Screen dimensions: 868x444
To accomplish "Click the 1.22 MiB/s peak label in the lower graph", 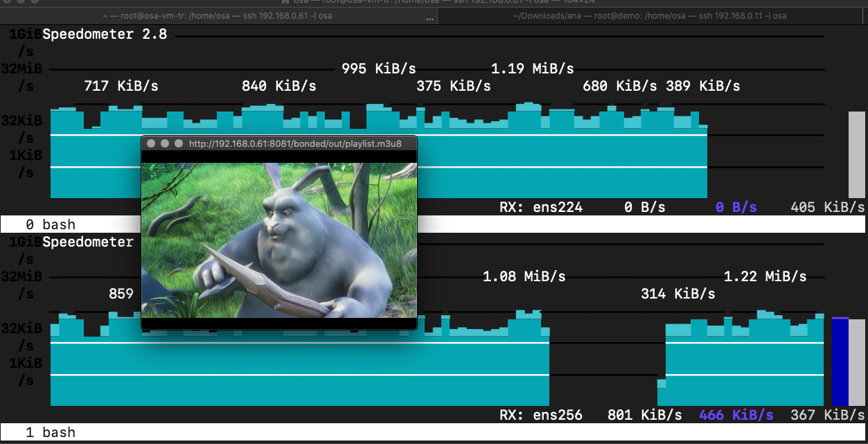I will (x=765, y=276).
